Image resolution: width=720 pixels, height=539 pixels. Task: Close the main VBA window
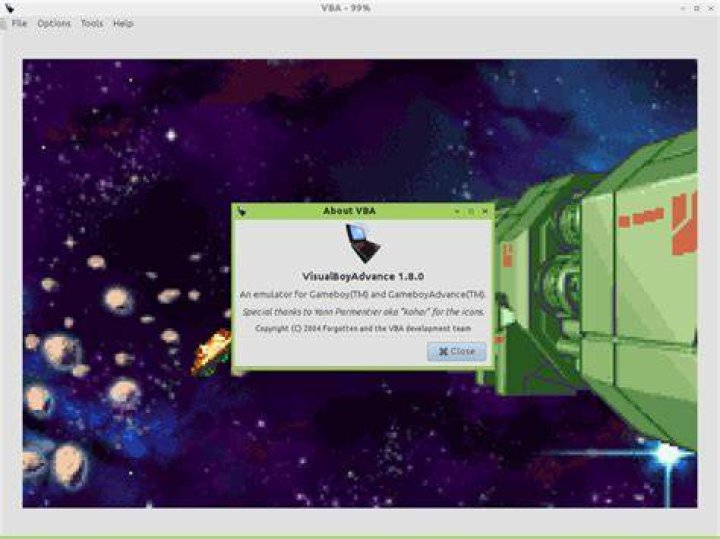click(711, 8)
